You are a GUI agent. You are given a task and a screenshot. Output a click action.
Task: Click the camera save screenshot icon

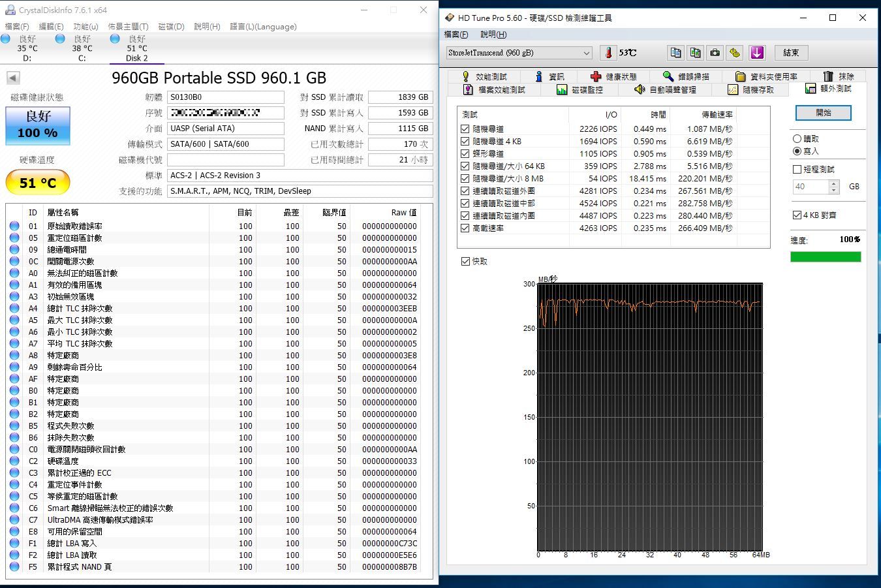click(715, 53)
